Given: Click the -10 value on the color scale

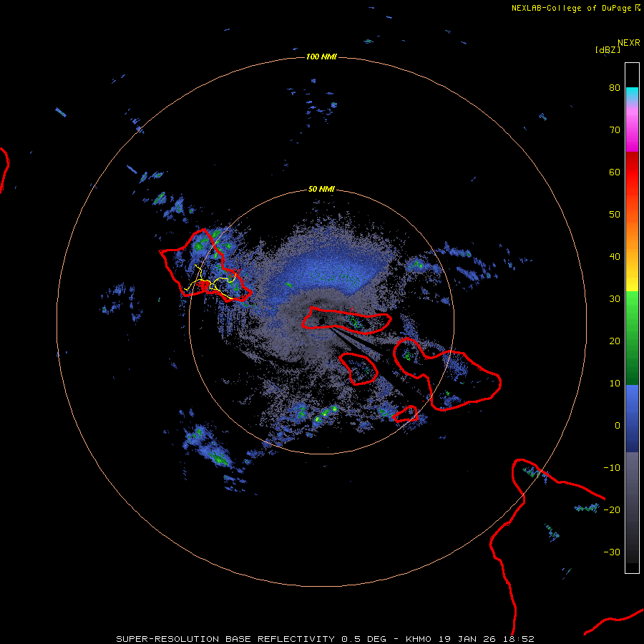Looking at the screenshot, I should point(612,468).
